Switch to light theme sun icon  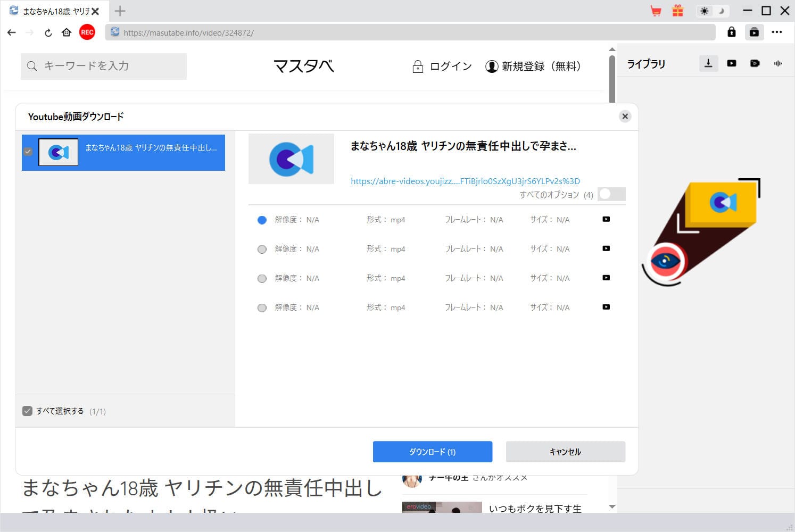[705, 11]
